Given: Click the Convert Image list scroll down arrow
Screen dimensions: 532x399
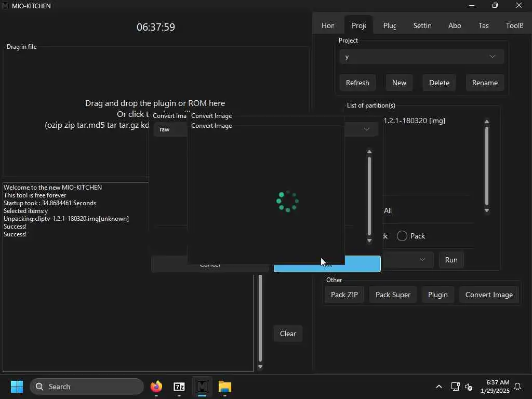Looking at the screenshot, I should click(369, 241).
